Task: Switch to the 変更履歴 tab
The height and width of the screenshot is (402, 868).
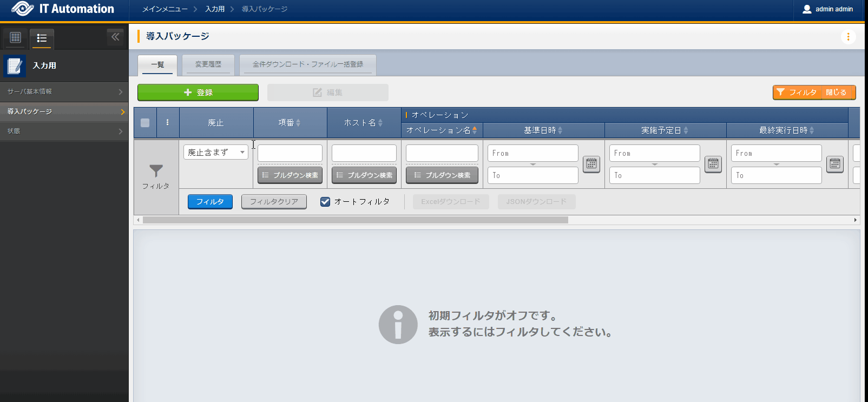Action: (208, 64)
